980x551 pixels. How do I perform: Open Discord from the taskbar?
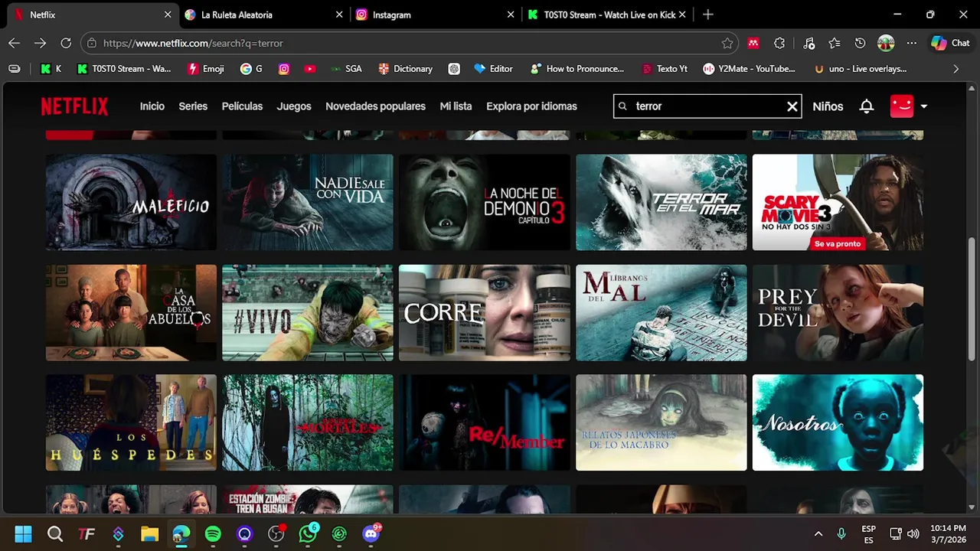tap(372, 533)
